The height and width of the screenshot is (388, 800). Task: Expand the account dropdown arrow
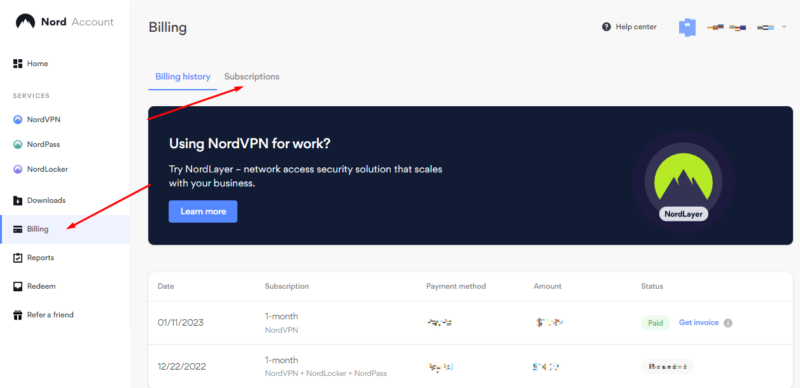(784, 27)
